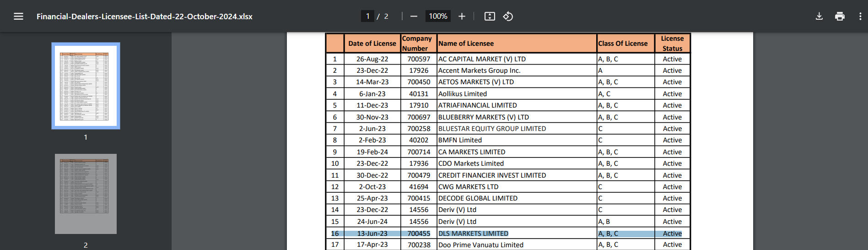Viewport: 868px width, 250px height.
Task: Click the 100% zoom level field
Action: point(438,16)
